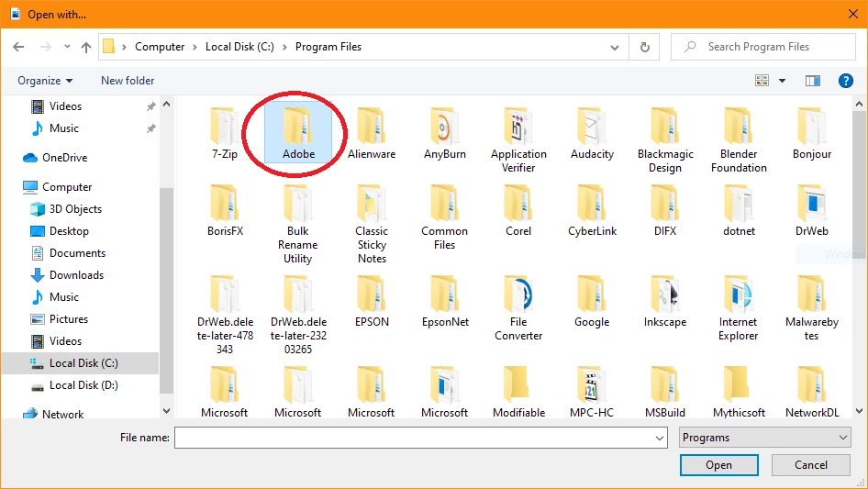Click Computer in the address breadcrumb
868x489 pixels.
coord(160,47)
